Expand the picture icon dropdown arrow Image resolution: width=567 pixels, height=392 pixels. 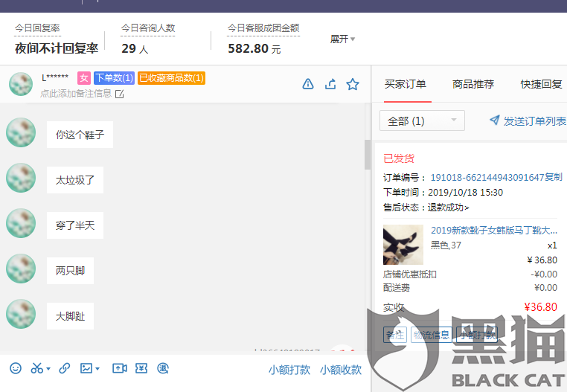point(97,369)
